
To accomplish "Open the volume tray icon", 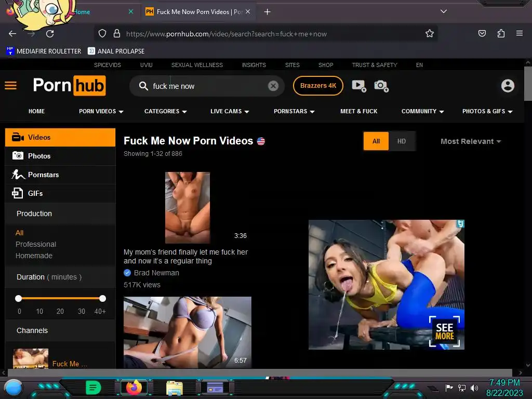I will coord(474,388).
